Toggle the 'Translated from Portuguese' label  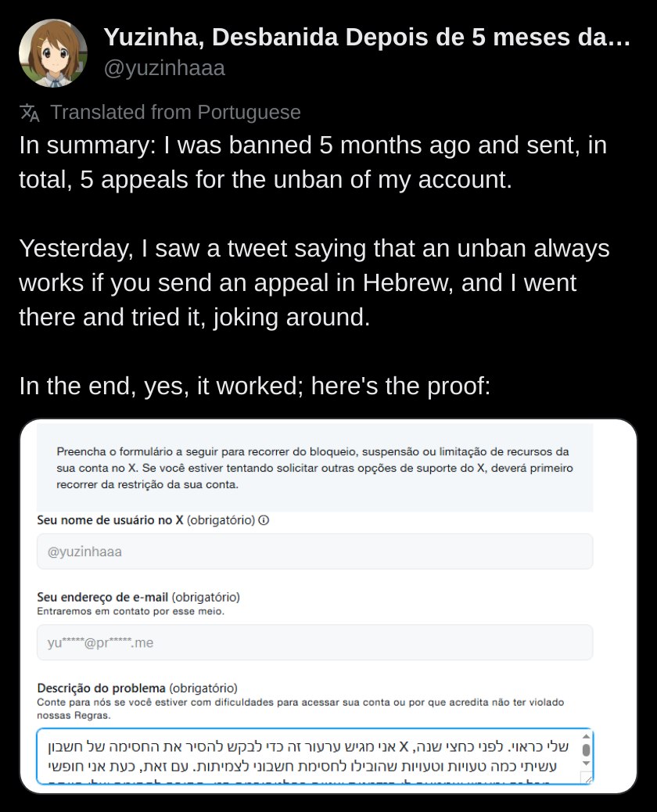[175, 113]
